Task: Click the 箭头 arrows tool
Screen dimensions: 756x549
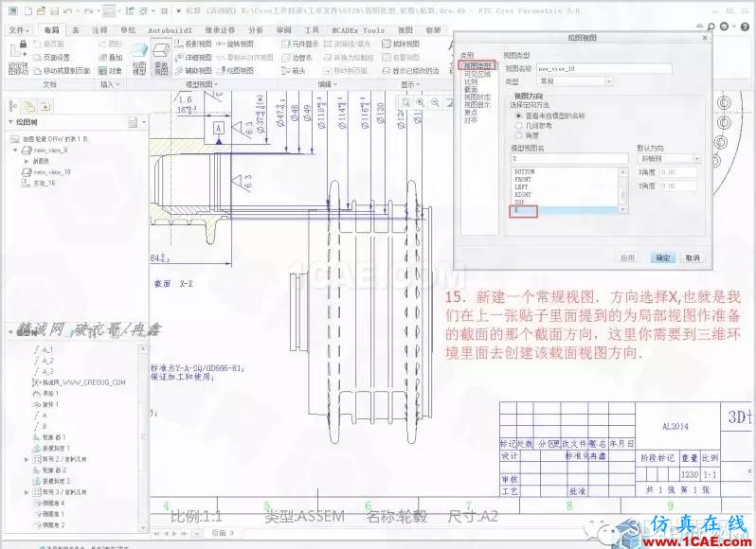Action: (294, 71)
